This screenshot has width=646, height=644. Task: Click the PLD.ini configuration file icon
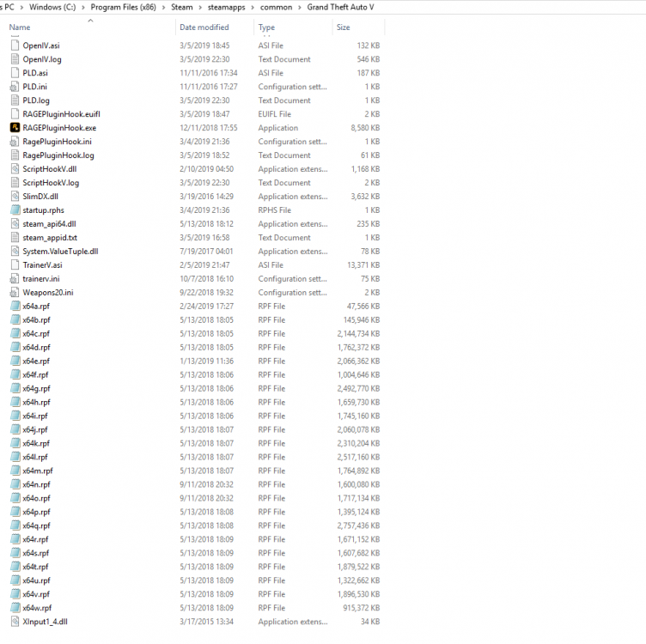pyautogui.click(x=15, y=87)
